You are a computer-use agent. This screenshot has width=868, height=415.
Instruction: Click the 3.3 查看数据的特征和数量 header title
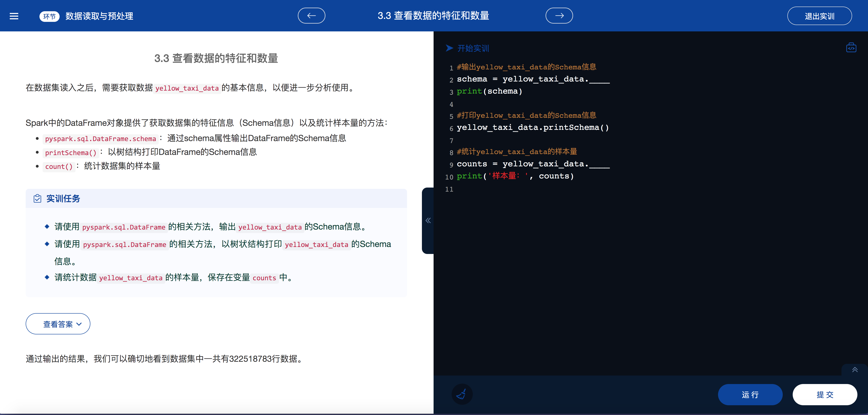click(433, 15)
